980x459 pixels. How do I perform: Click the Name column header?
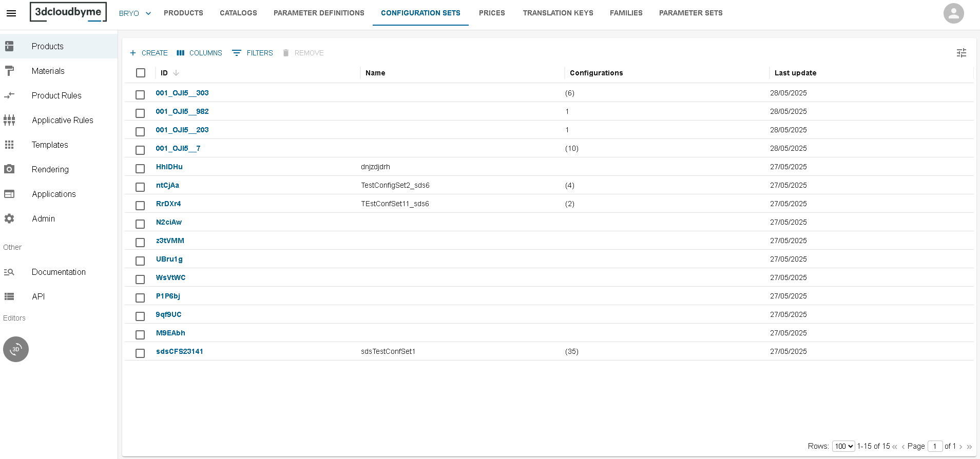click(375, 73)
